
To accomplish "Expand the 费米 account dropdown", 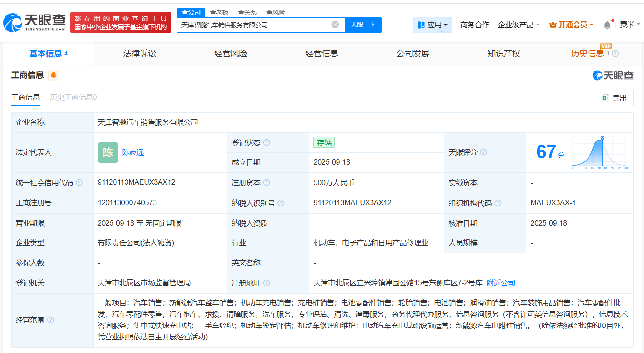I will 630,25.
